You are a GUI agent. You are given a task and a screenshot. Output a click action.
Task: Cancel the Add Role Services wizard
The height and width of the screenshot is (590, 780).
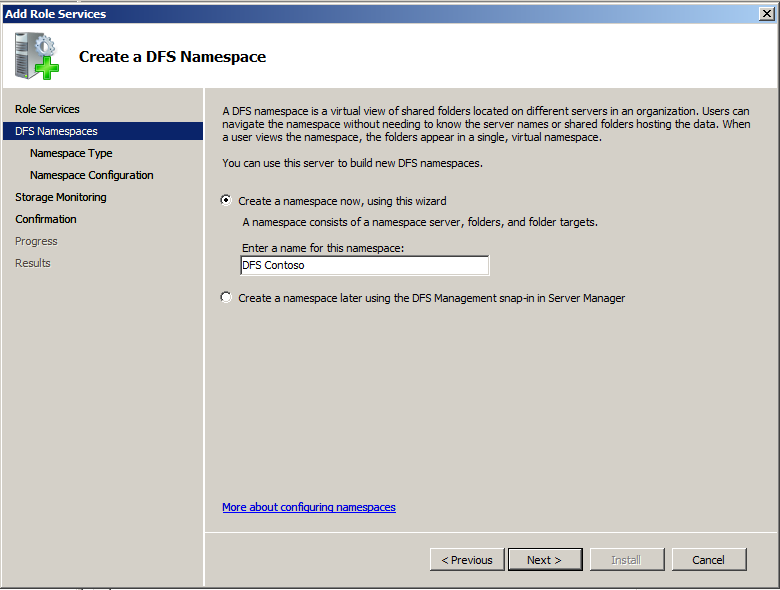click(x=709, y=560)
